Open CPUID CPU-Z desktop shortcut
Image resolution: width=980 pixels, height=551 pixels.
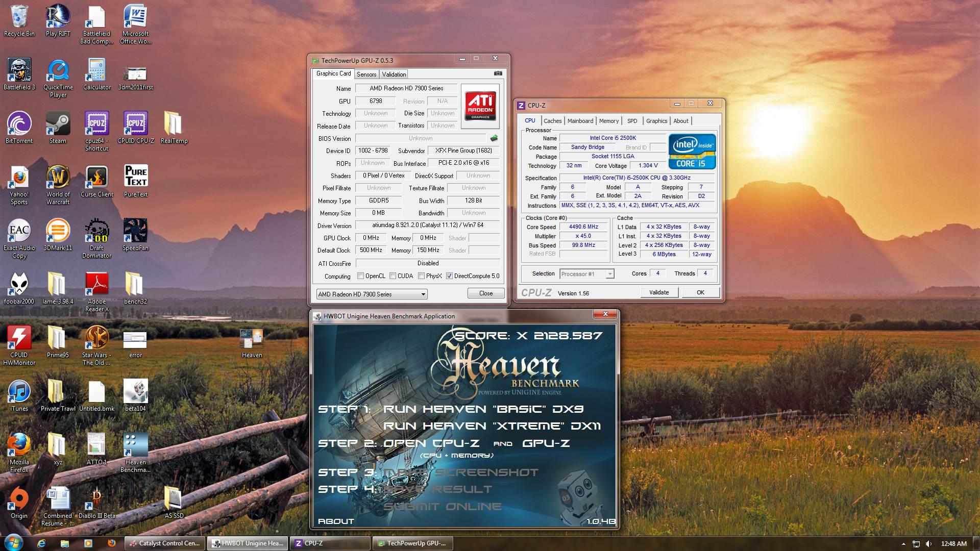point(136,128)
